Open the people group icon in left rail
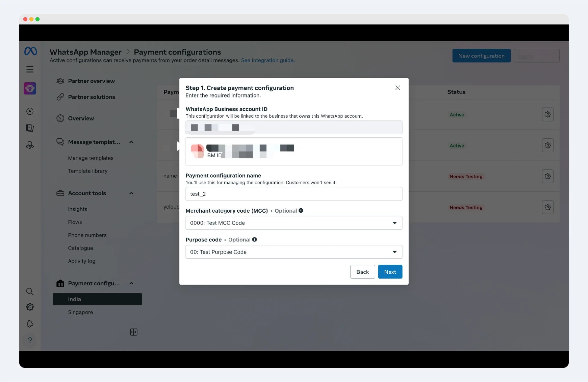 [x=30, y=145]
